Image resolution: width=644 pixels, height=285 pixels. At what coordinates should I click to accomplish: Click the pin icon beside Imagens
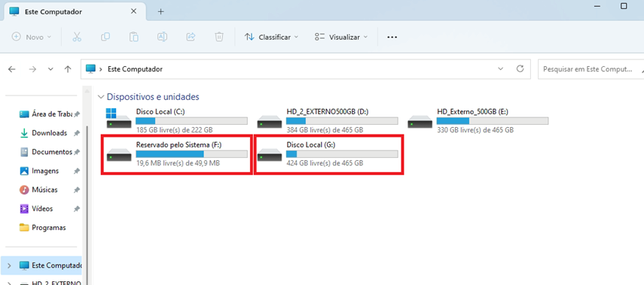(76, 171)
